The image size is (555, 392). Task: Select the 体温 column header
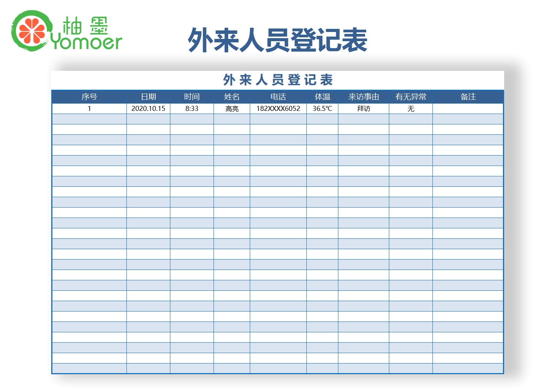click(x=323, y=97)
